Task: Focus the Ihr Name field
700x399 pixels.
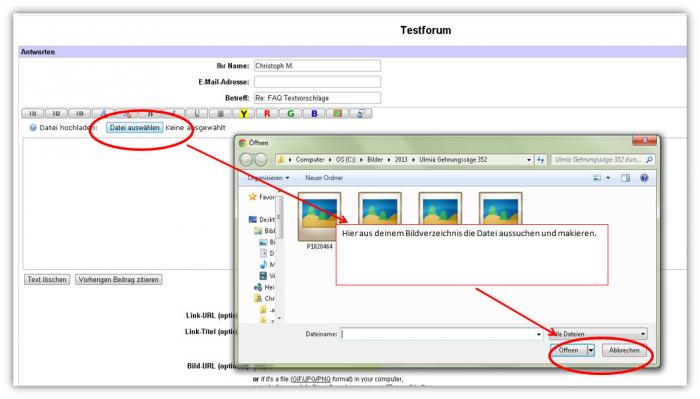Action: 317,66
